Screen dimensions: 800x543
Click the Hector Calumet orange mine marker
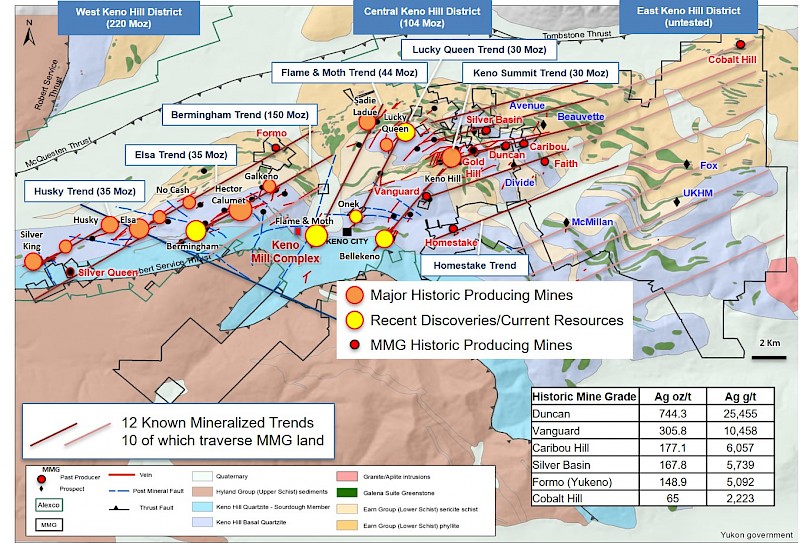pos(240,209)
